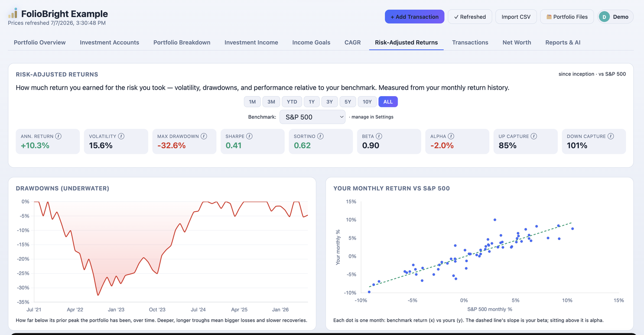Click the 15.6% volatility value
The image size is (644, 335).
(x=101, y=146)
